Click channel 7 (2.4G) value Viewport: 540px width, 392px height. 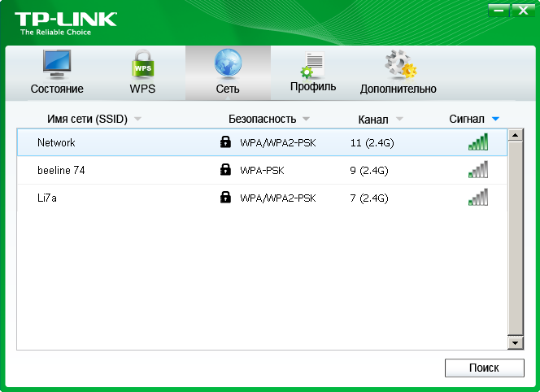pos(369,198)
